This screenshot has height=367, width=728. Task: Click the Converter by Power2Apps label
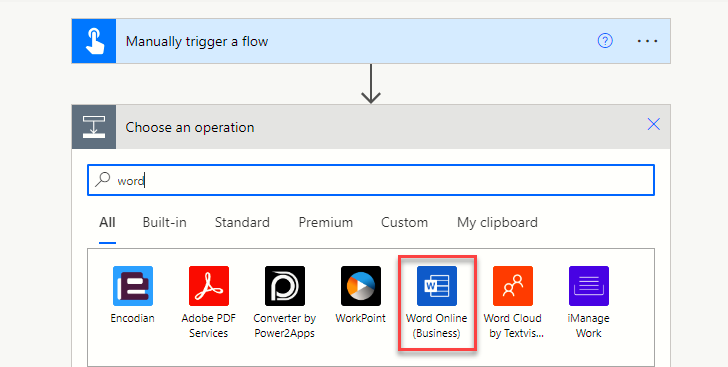[x=285, y=326]
